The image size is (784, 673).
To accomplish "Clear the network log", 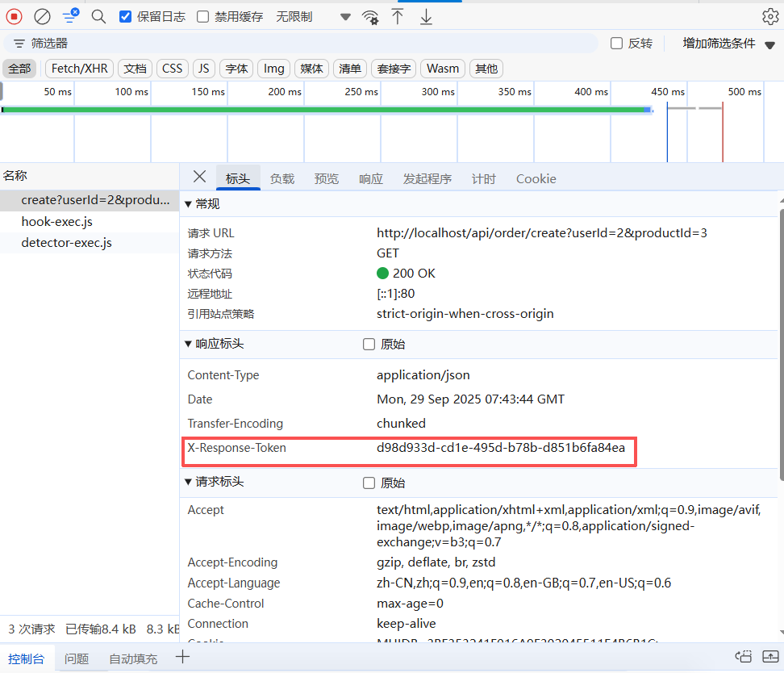I will coord(42,16).
